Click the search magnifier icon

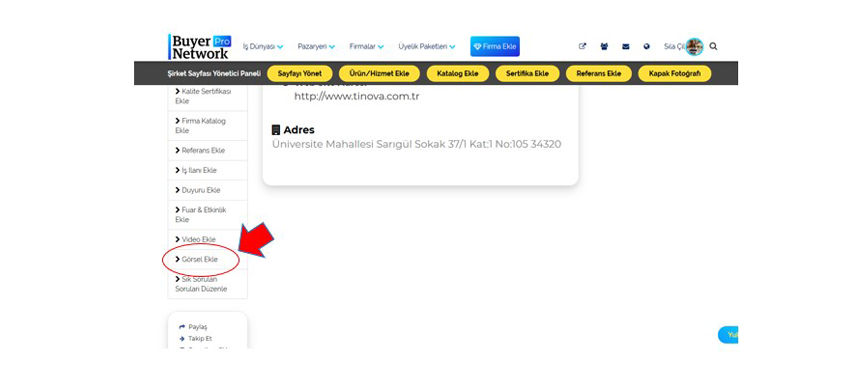click(713, 46)
